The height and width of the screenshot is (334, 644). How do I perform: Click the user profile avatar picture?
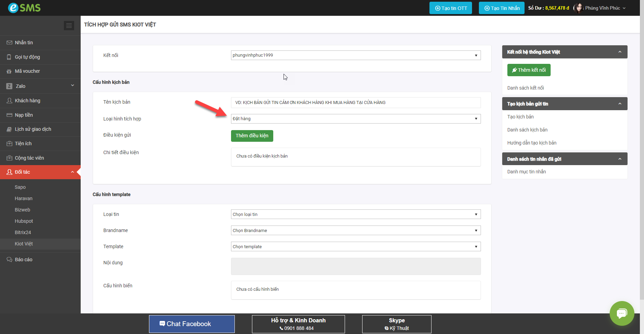click(x=578, y=8)
